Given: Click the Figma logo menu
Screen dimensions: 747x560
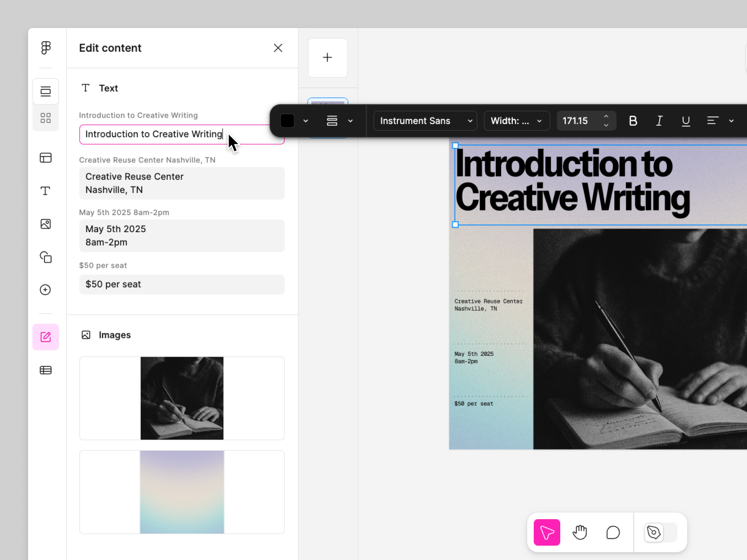Looking at the screenshot, I should tap(46, 47).
